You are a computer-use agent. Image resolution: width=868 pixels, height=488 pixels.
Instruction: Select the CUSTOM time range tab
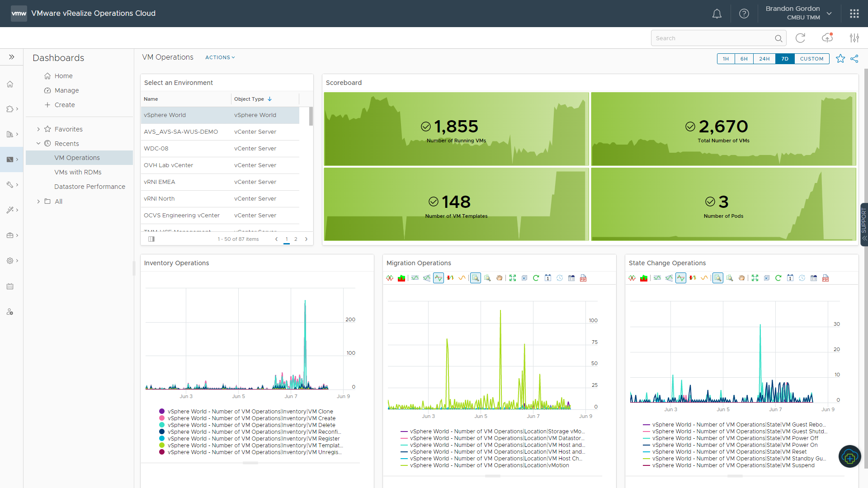(x=811, y=59)
